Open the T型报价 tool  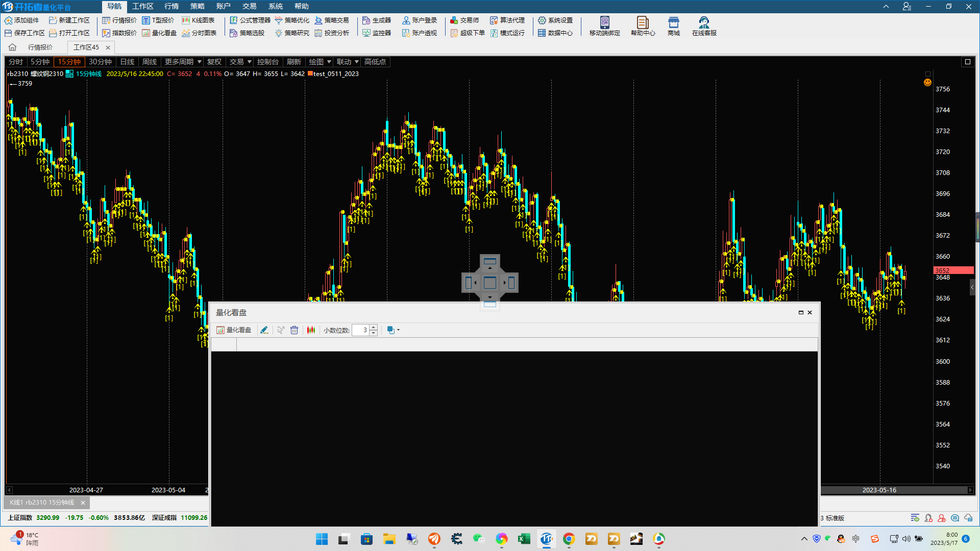tap(158, 20)
